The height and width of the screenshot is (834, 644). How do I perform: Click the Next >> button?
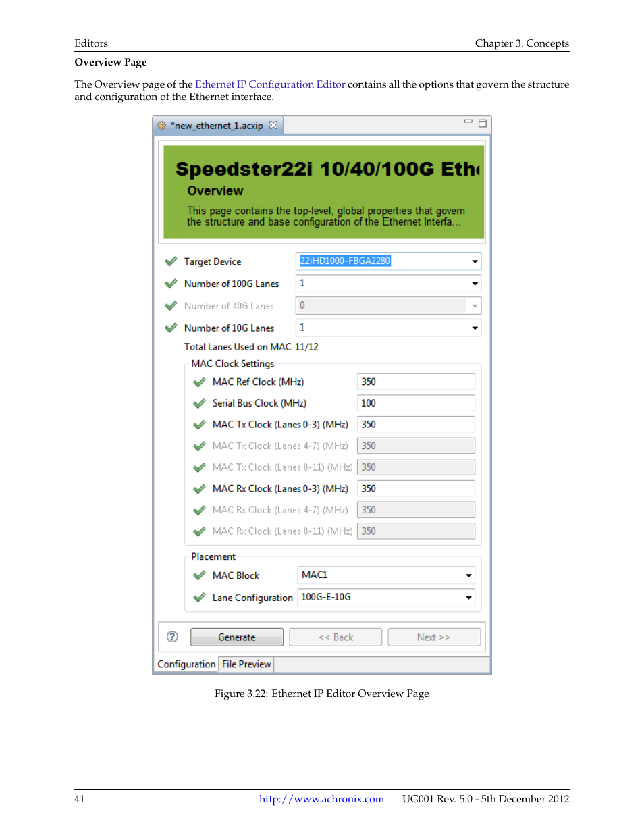click(x=434, y=637)
